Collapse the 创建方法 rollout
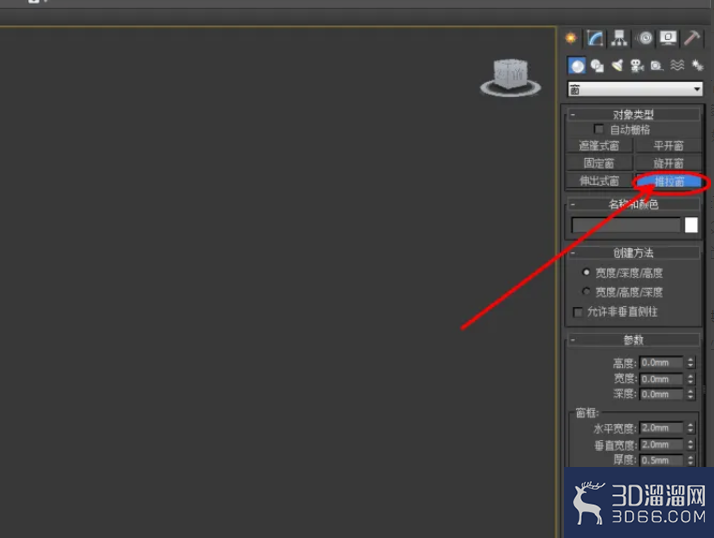This screenshot has height=538, width=714. point(633,252)
